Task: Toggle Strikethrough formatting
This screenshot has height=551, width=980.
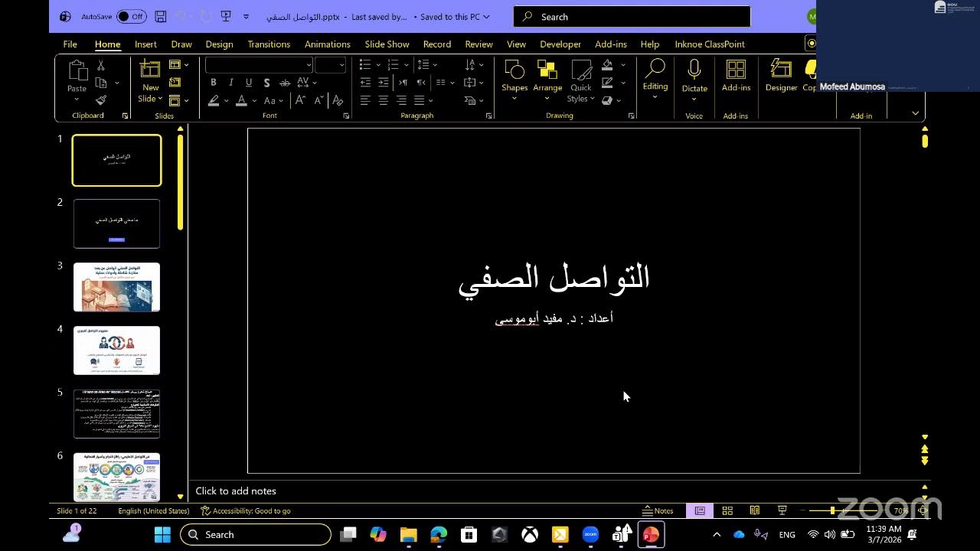Action: click(x=285, y=83)
